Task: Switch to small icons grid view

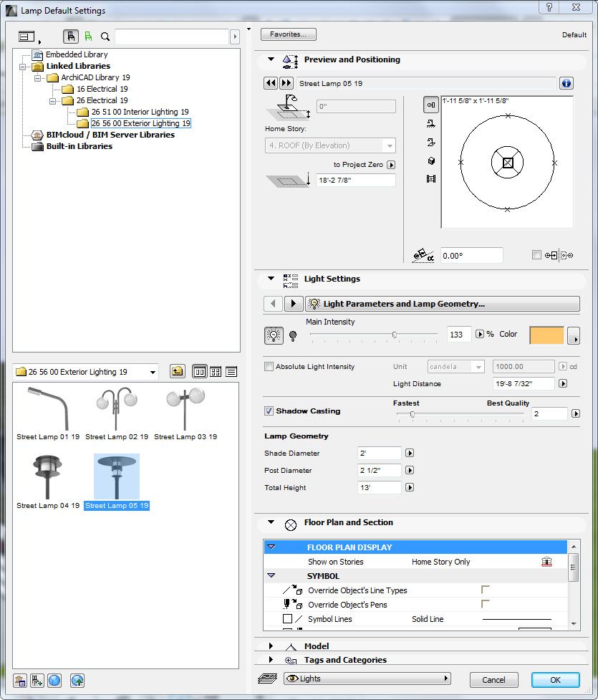Action: point(216,371)
